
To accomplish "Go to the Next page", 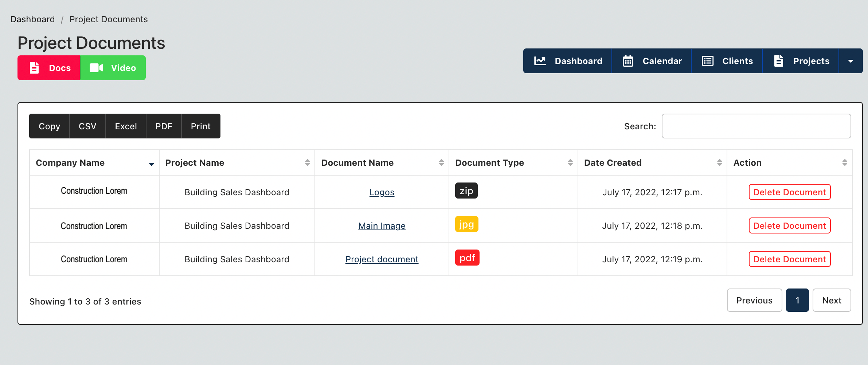I will pyautogui.click(x=832, y=300).
